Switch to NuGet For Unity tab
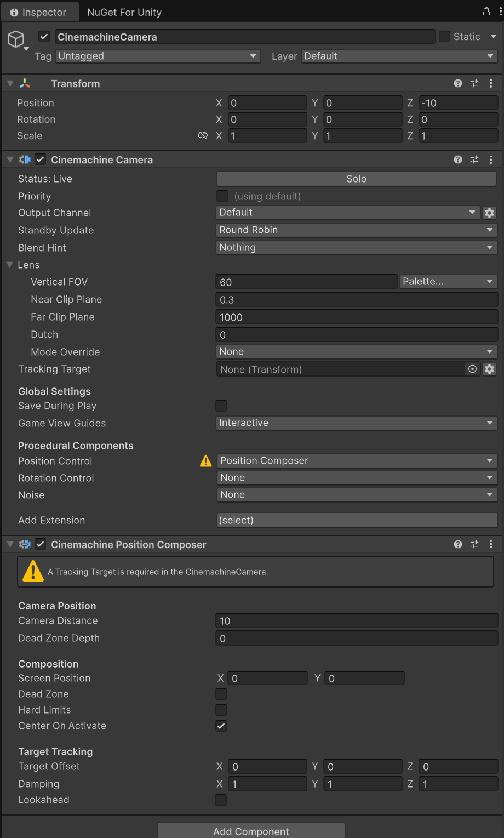504x838 pixels. (124, 12)
